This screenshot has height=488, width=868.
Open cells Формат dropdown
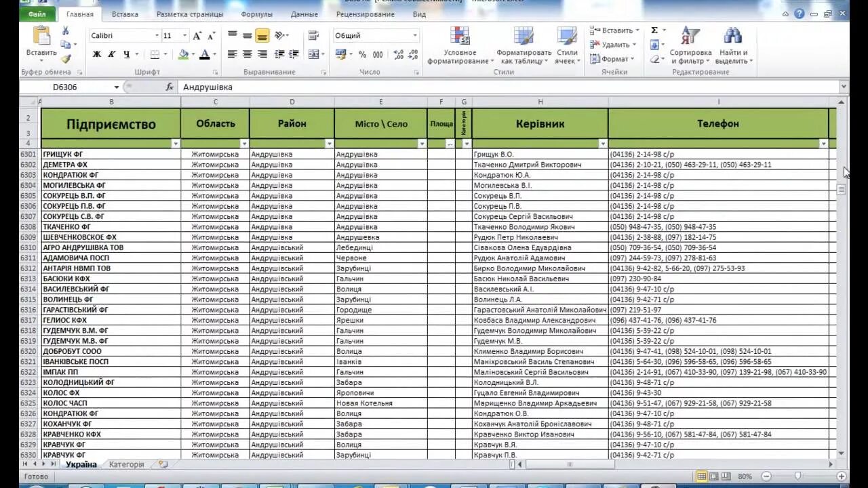(x=612, y=59)
